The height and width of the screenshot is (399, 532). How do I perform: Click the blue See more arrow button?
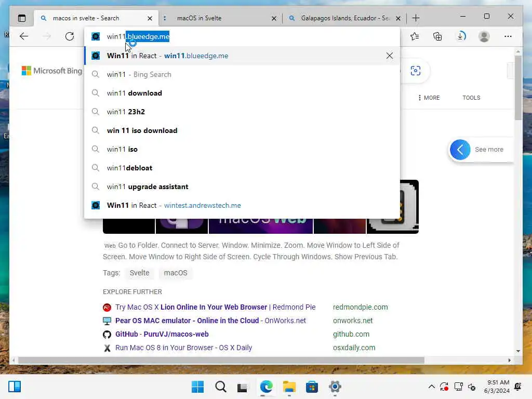click(460, 150)
